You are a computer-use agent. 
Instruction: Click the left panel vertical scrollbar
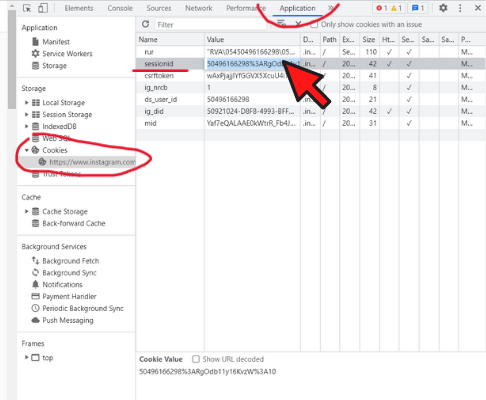click(x=12, y=59)
